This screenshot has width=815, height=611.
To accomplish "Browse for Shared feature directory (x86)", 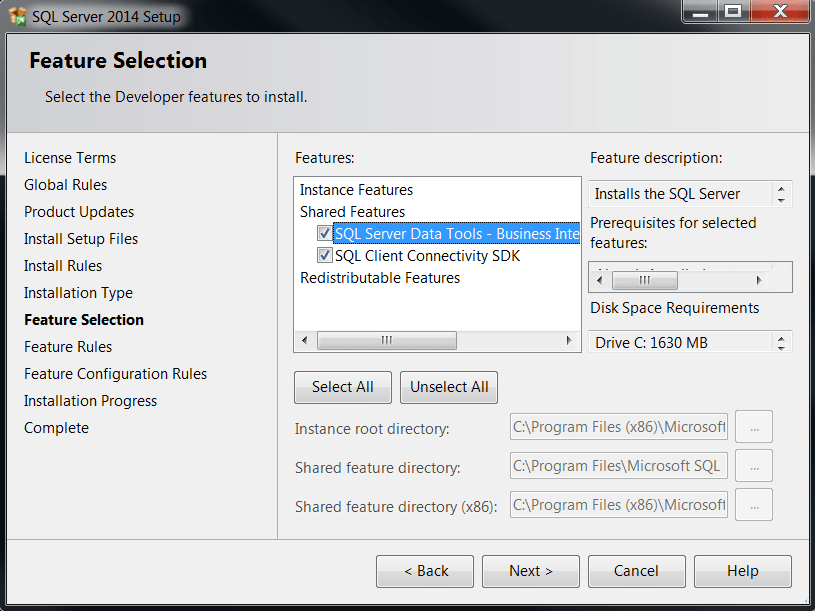I will point(754,505).
